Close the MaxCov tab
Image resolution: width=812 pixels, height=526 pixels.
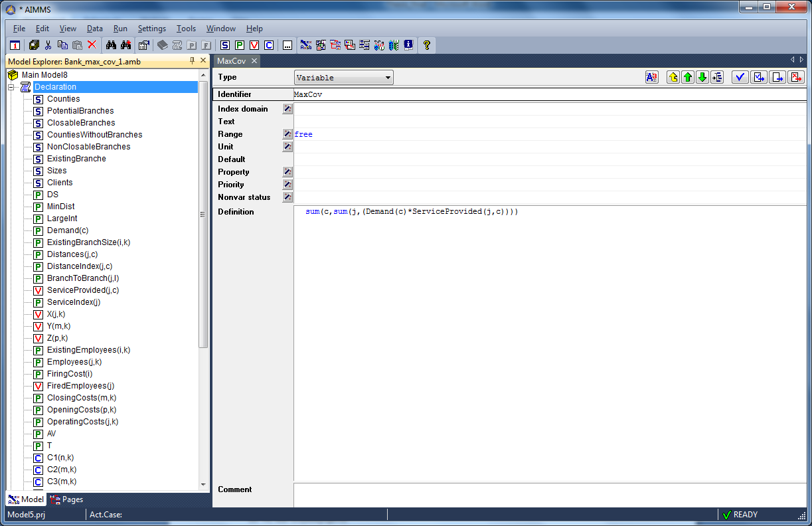pyautogui.click(x=254, y=61)
